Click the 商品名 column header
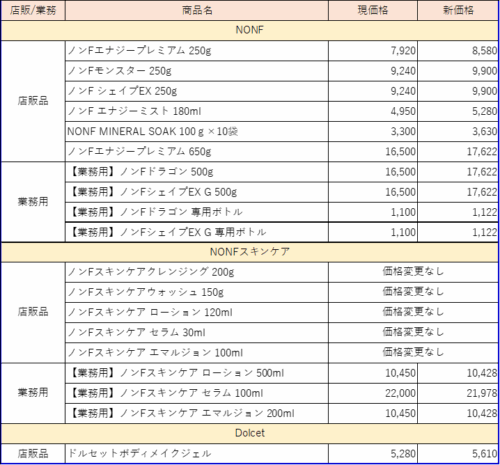 [x=197, y=10]
